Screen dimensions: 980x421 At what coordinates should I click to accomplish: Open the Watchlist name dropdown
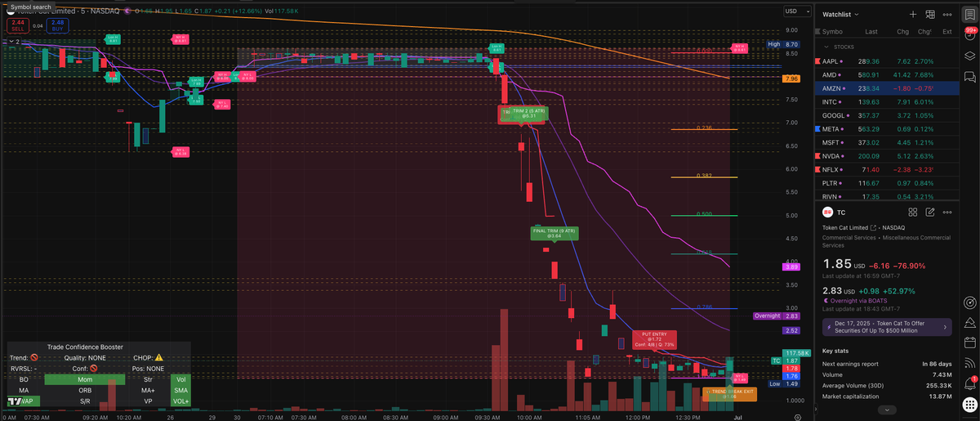click(840, 14)
